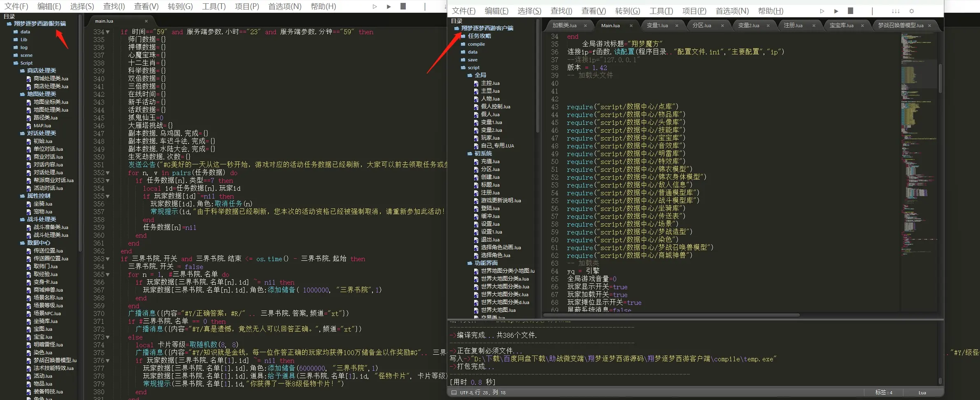Collapse the 战斗处理类 folder
Viewport: 980px width, 400px height.
22,220
